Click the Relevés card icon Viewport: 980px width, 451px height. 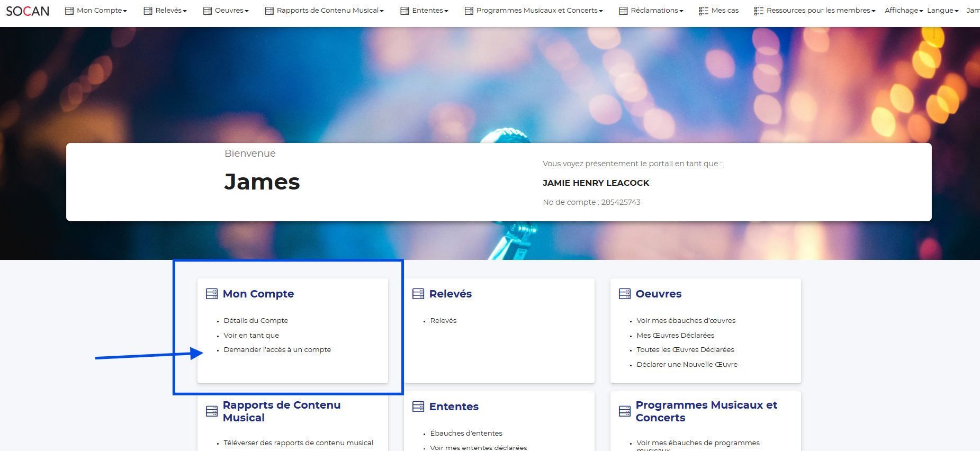point(418,294)
